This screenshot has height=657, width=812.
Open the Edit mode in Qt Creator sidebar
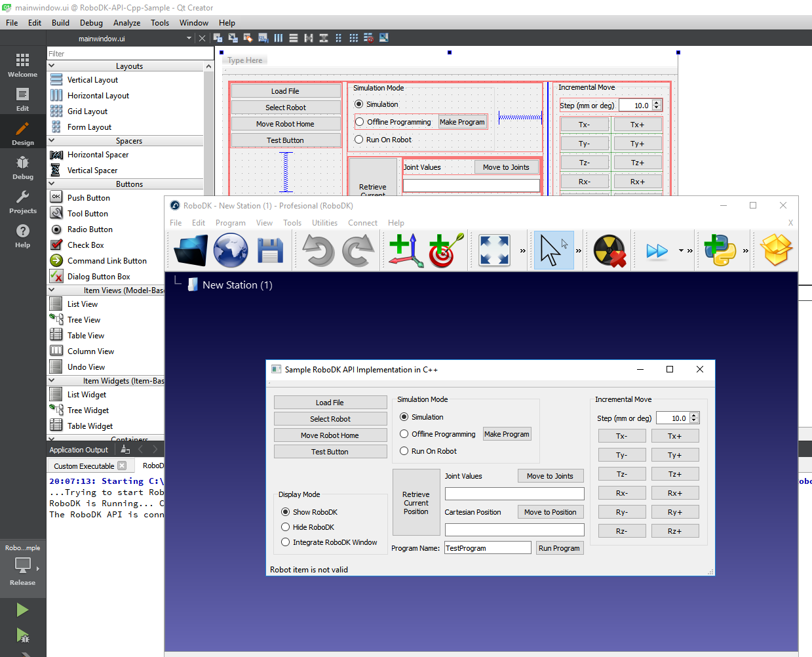(x=23, y=99)
